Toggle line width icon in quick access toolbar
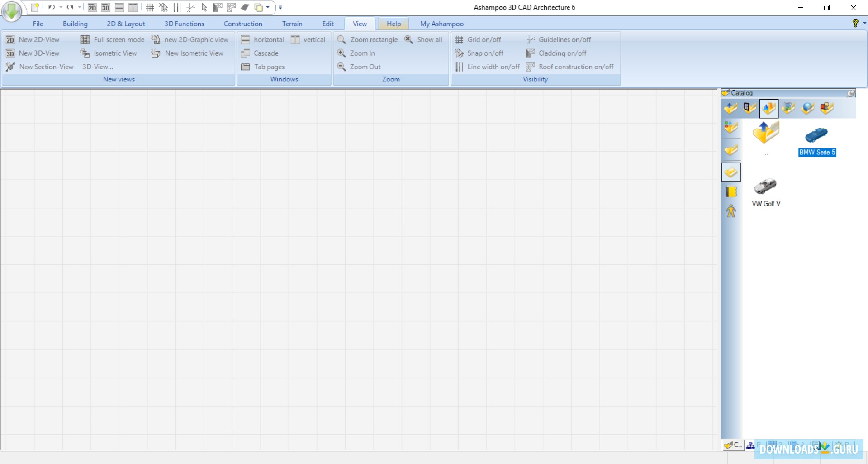The image size is (868, 464). [x=177, y=7]
